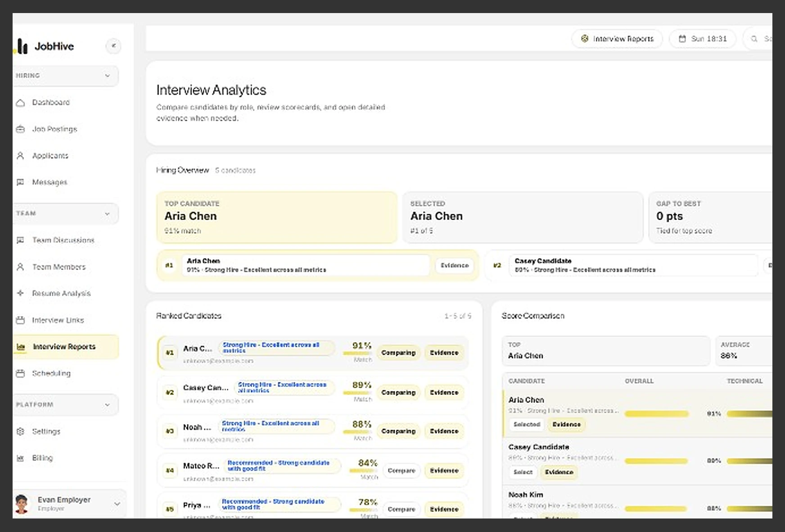Collapse the sidebar with the arrow button
This screenshot has height=532, width=785.
click(x=113, y=46)
